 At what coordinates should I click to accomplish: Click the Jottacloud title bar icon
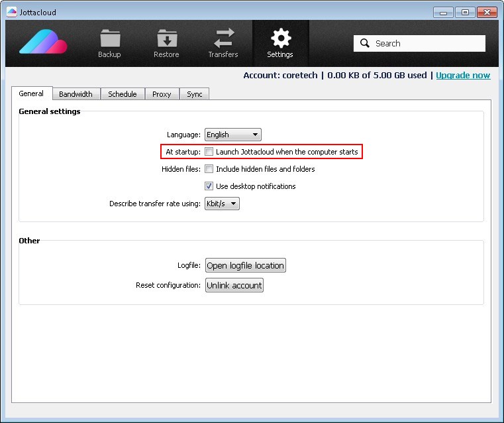point(12,12)
